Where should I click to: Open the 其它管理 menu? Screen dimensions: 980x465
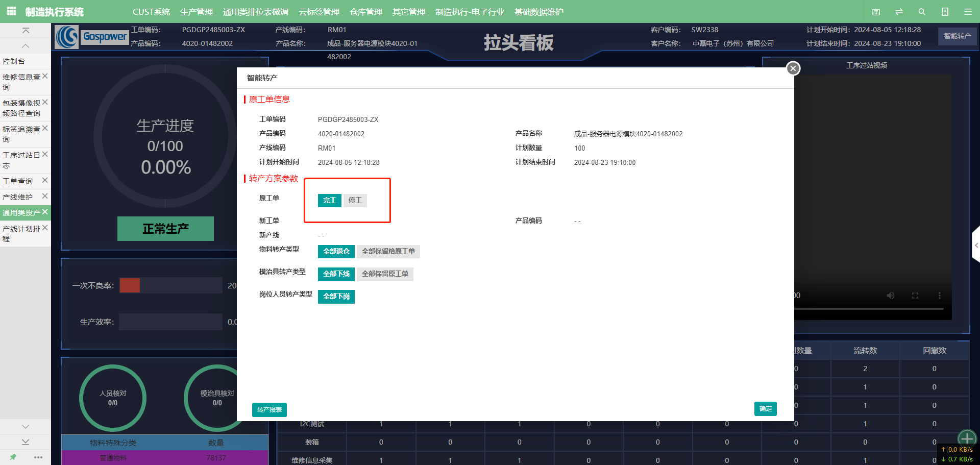point(409,12)
